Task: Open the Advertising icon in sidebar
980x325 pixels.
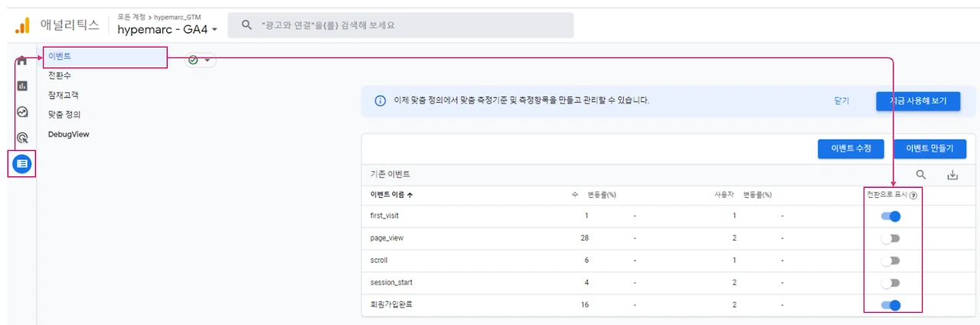Action: click(22, 138)
